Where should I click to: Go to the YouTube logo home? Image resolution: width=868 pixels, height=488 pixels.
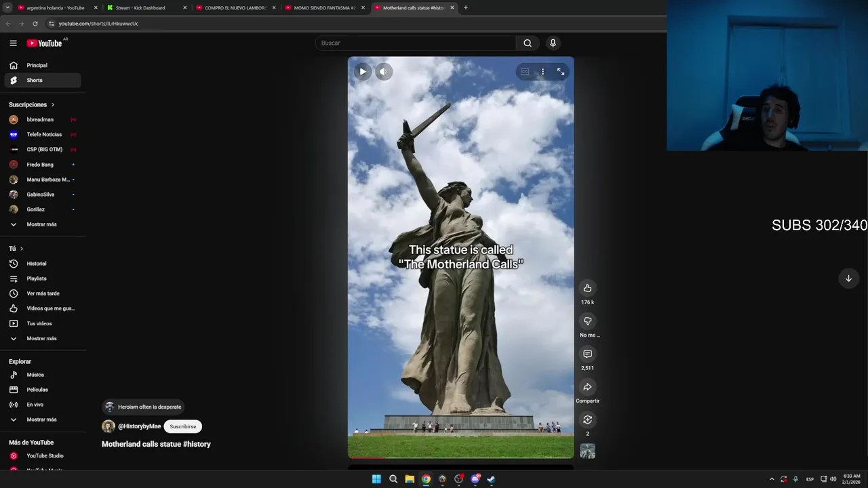tap(44, 43)
